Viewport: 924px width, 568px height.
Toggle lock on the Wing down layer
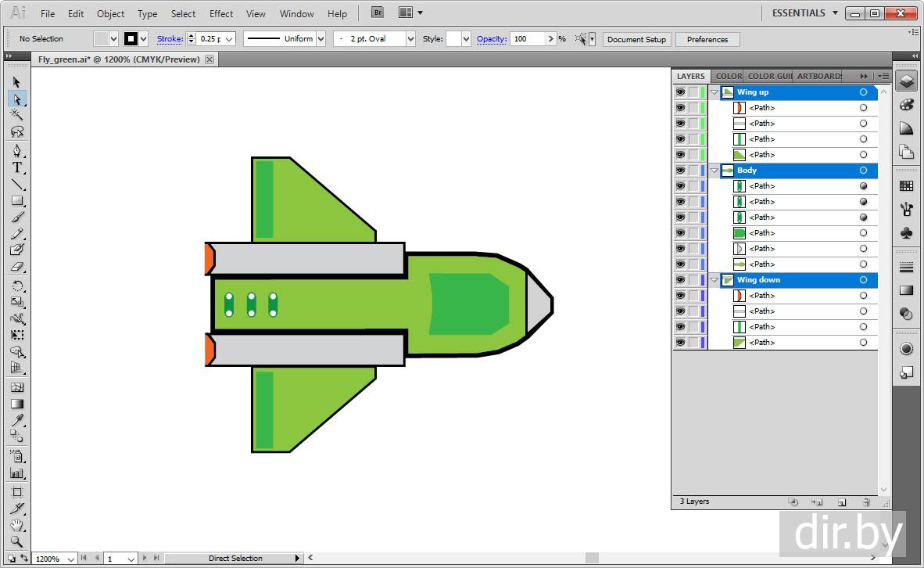(x=693, y=280)
